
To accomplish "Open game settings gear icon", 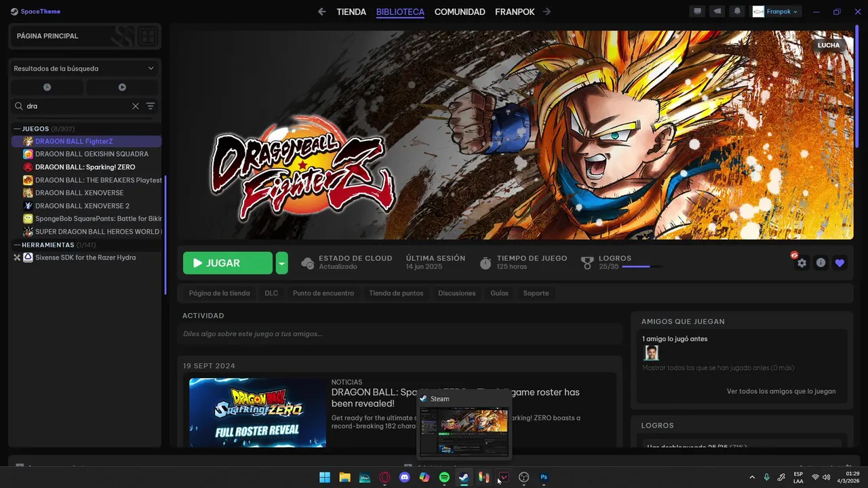I will pos(802,263).
